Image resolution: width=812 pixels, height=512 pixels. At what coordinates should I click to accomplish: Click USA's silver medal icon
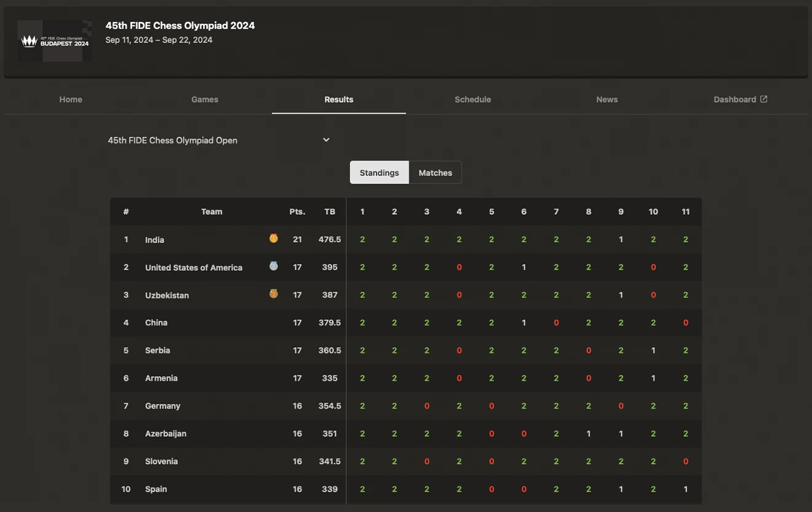coord(274,266)
